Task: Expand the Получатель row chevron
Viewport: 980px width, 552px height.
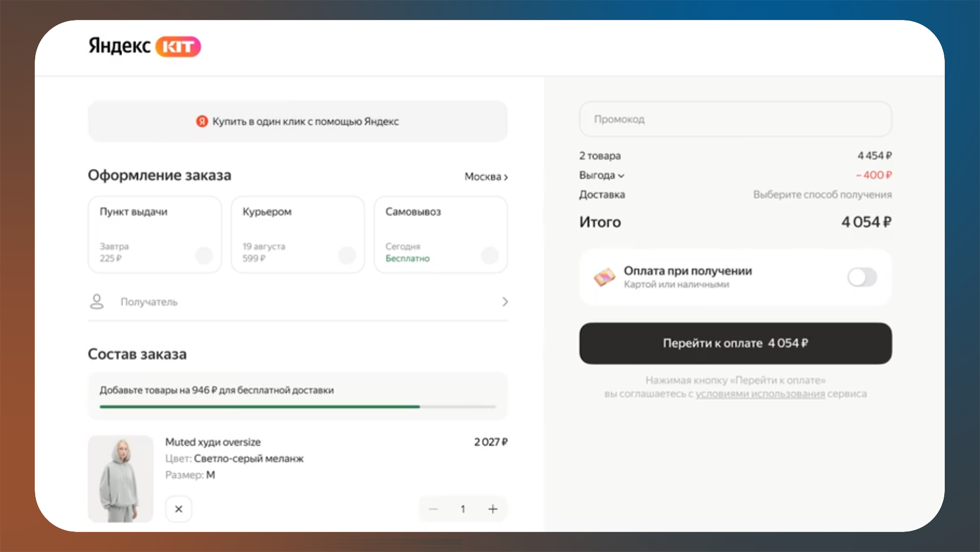Action: click(x=505, y=302)
